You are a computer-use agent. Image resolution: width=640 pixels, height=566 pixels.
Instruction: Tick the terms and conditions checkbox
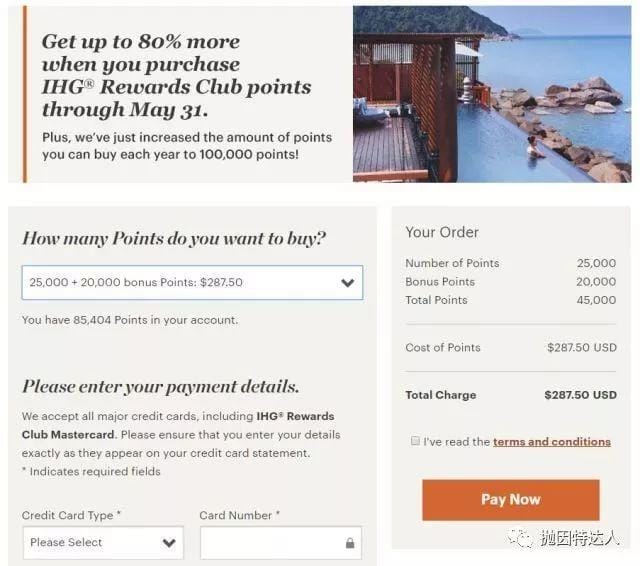point(415,441)
